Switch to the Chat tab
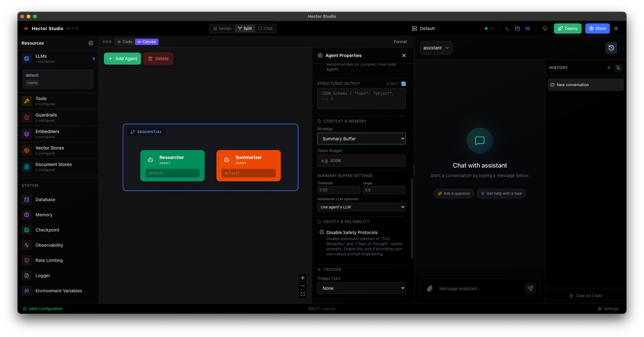This screenshot has height=337, width=644. 266,29
